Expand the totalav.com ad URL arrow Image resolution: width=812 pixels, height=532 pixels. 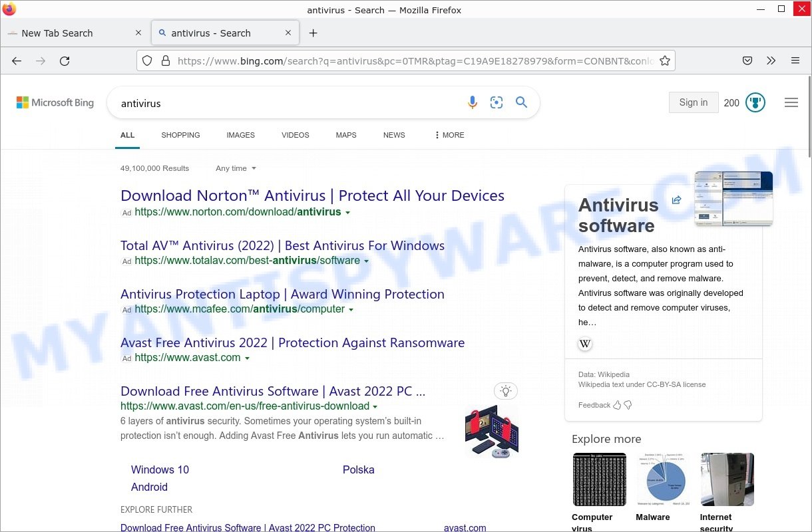(x=366, y=261)
